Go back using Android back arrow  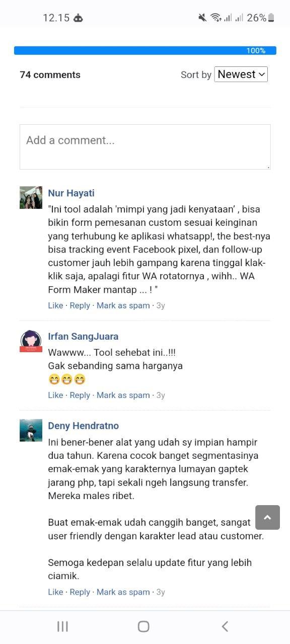[x=225, y=626]
